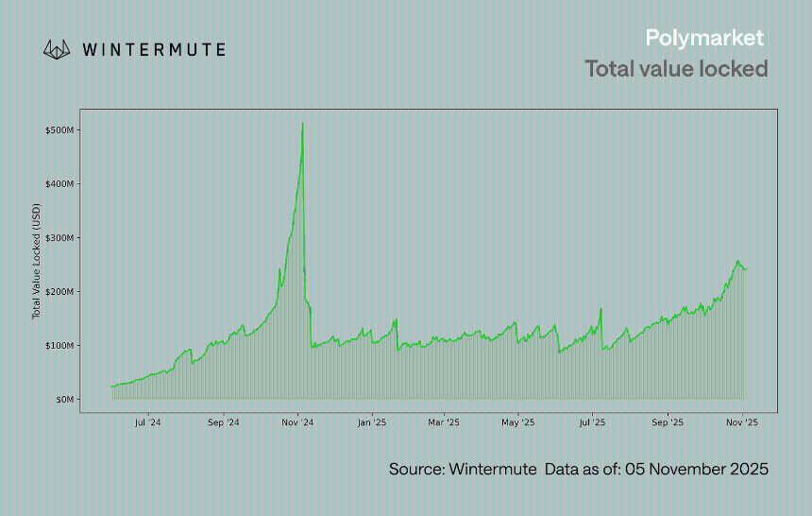Click the $0M y-axis label
Viewport: 812px width, 516px height.
[x=64, y=400]
